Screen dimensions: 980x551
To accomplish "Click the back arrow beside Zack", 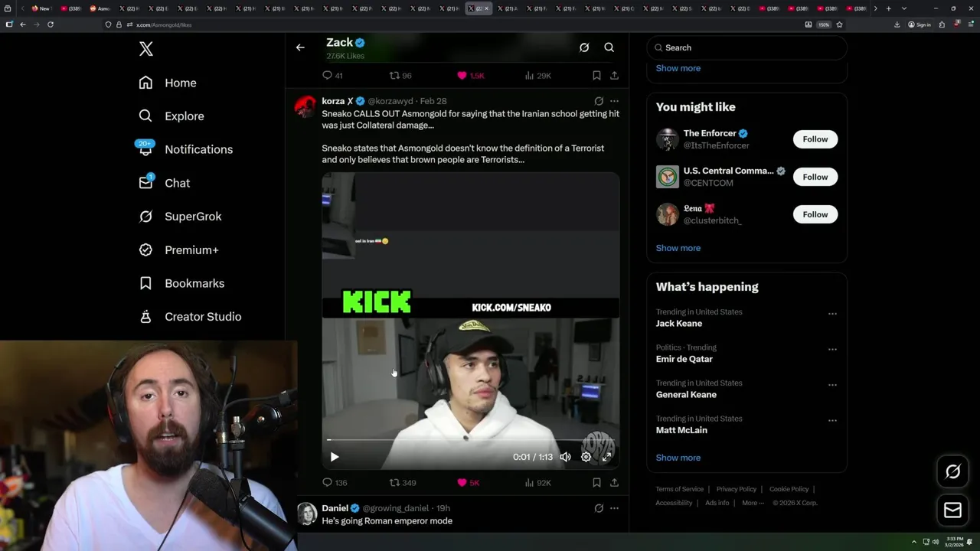I will click(300, 47).
